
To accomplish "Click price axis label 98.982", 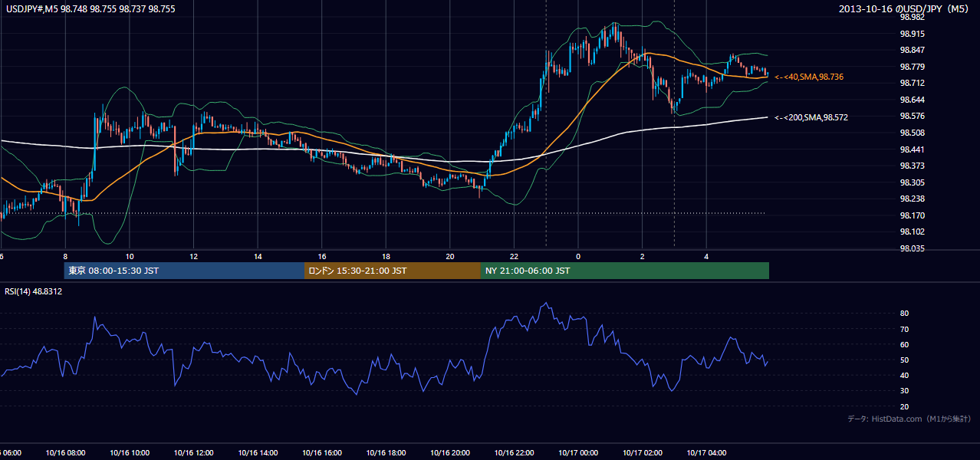I will 912,18.
